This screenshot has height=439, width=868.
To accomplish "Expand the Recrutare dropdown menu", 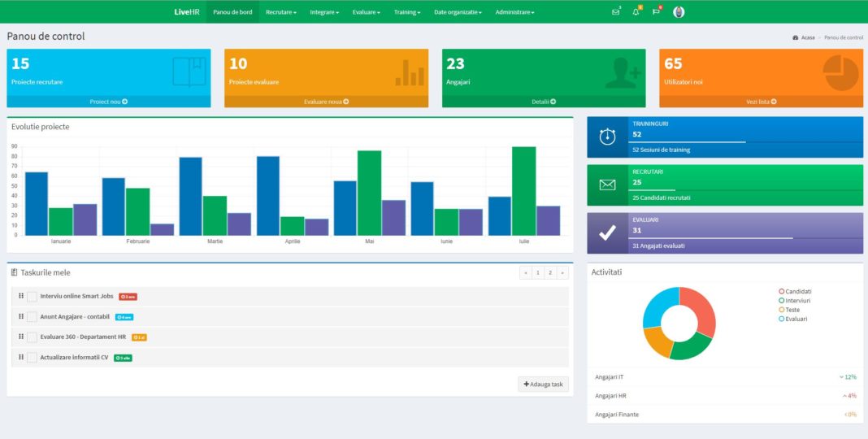I will (280, 12).
